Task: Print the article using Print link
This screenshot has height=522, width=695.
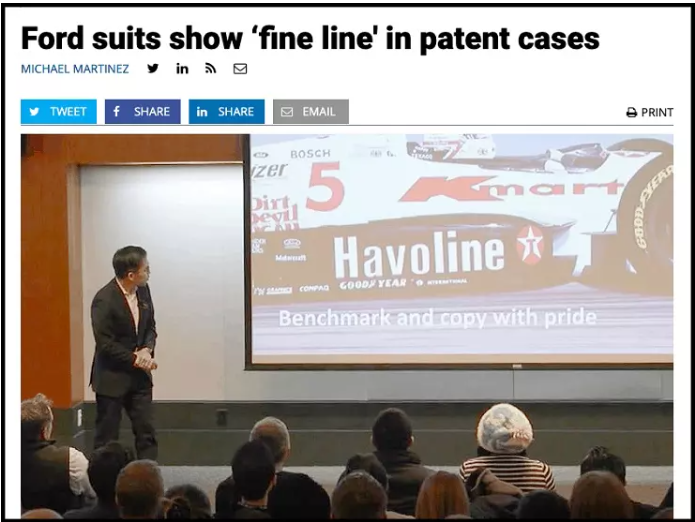Action: tap(650, 113)
